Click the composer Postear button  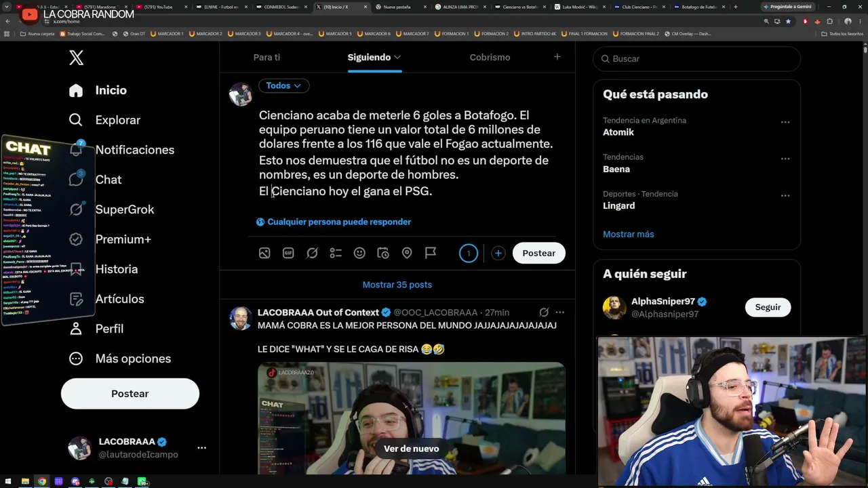click(539, 253)
